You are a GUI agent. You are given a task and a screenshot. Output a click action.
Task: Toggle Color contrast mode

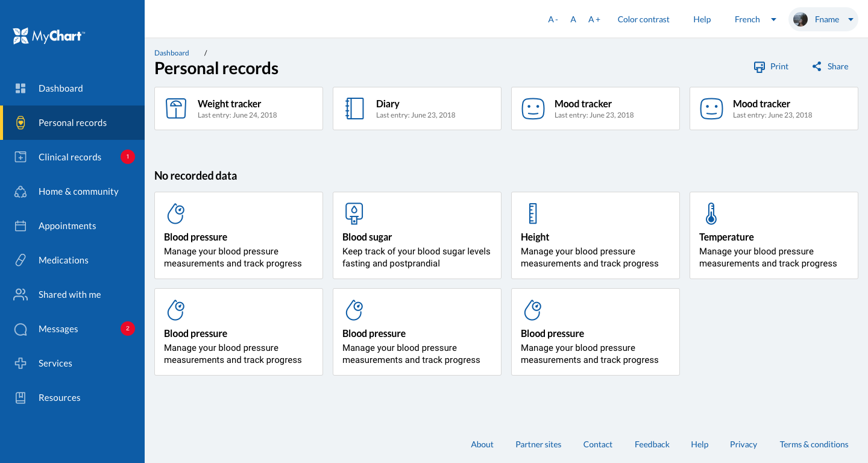pos(643,19)
